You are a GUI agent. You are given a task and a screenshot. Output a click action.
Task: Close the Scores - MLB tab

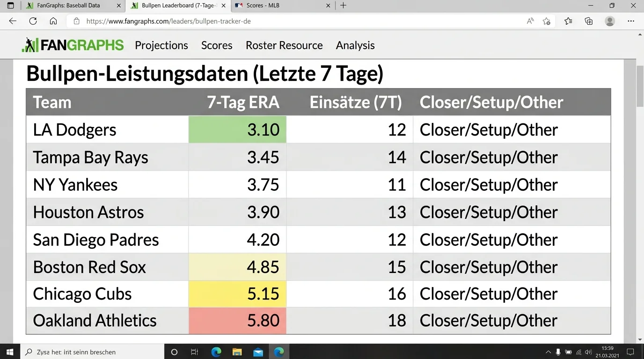[328, 6]
